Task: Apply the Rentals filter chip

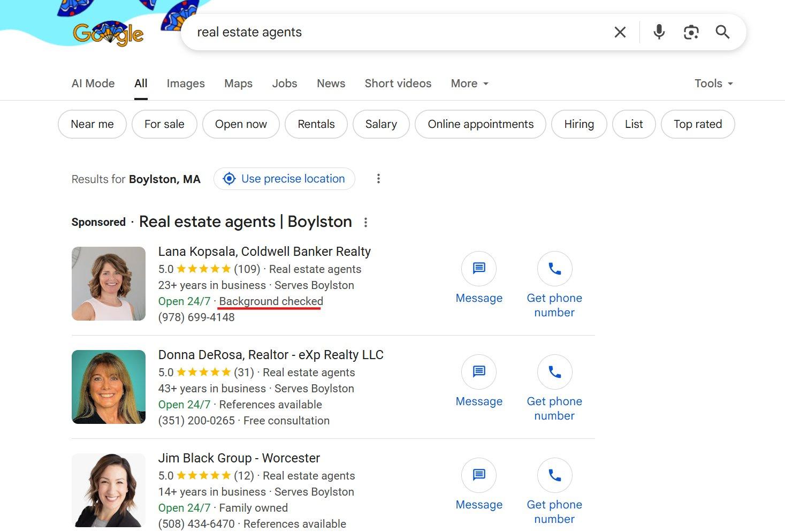Action: click(316, 124)
